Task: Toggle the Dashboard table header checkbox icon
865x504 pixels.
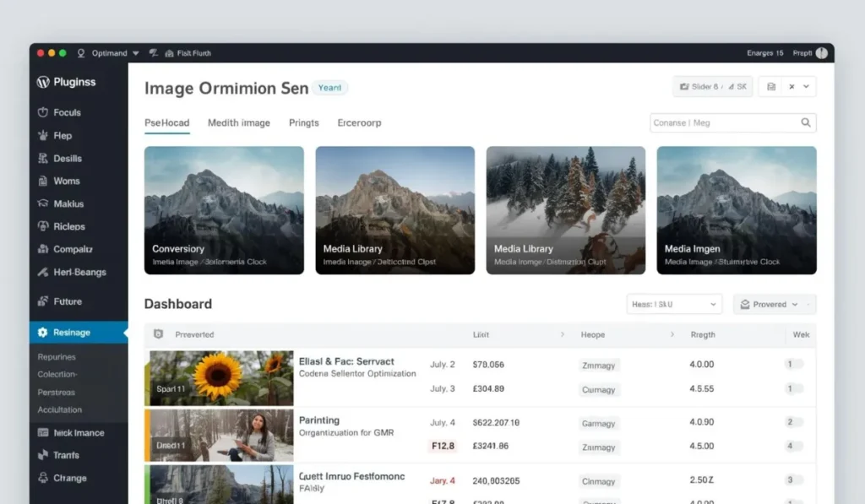Action: click(158, 334)
